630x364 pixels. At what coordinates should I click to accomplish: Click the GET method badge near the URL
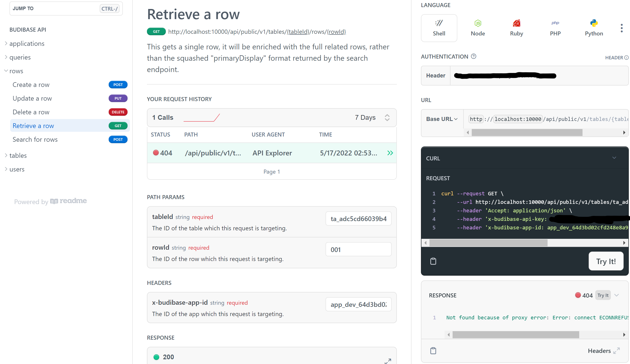(156, 31)
